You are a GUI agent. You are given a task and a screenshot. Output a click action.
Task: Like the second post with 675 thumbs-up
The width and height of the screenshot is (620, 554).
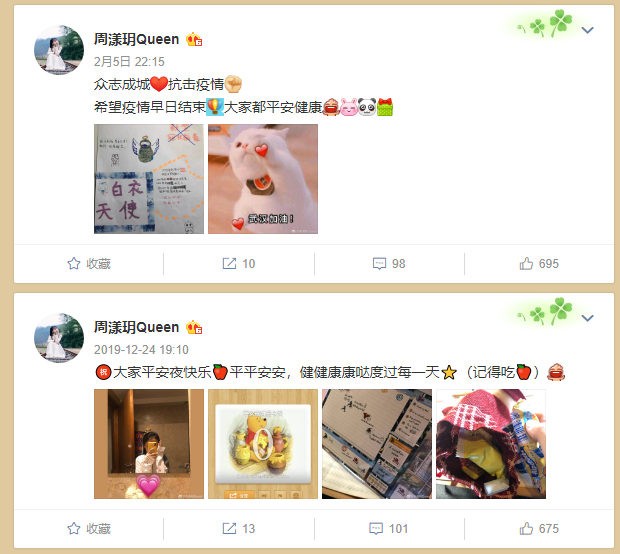coord(526,528)
